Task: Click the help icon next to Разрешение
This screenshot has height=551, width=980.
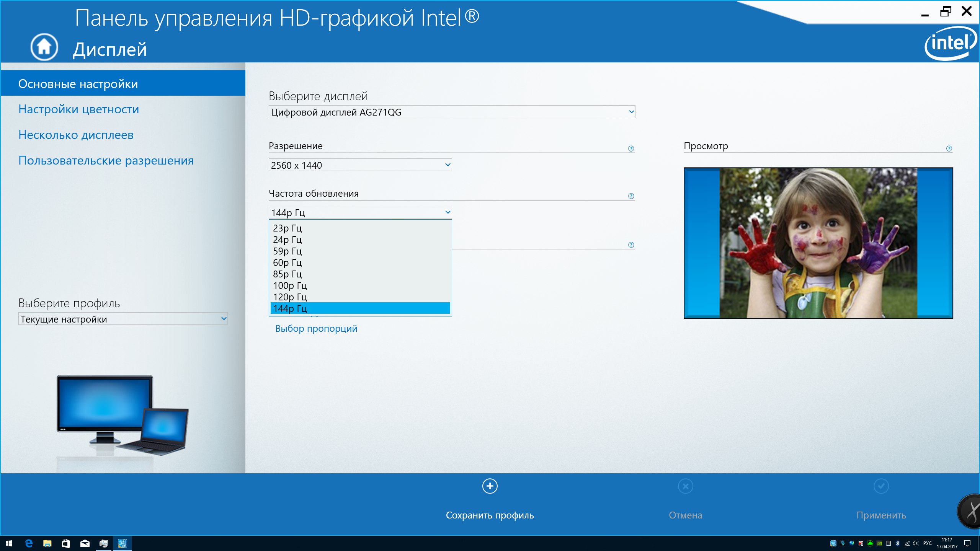Action: 631,148
